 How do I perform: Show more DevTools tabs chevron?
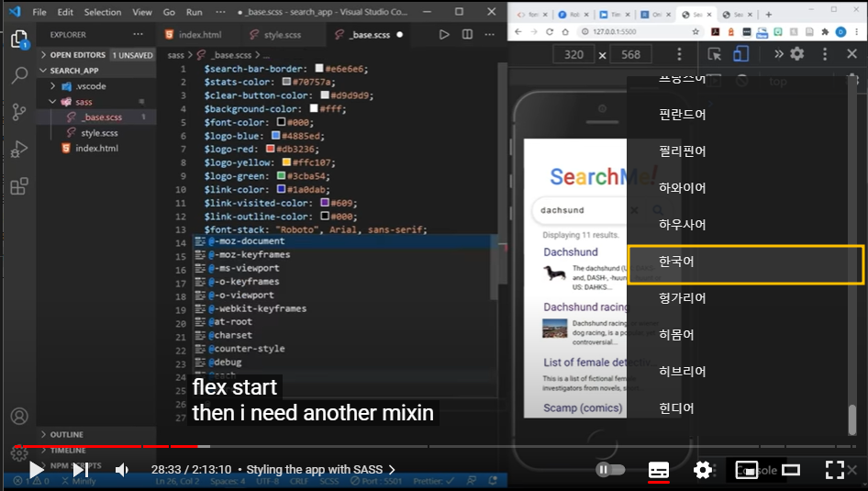pyautogui.click(x=779, y=54)
